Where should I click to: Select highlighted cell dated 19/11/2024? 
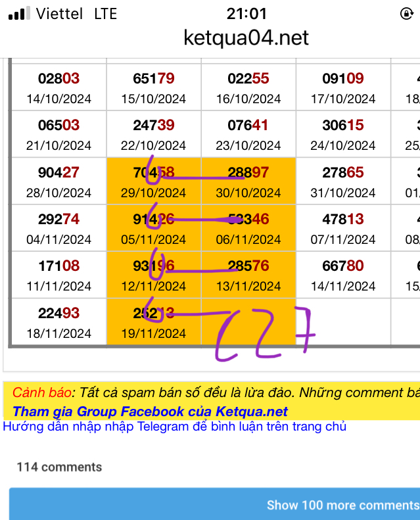[x=154, y=322]
